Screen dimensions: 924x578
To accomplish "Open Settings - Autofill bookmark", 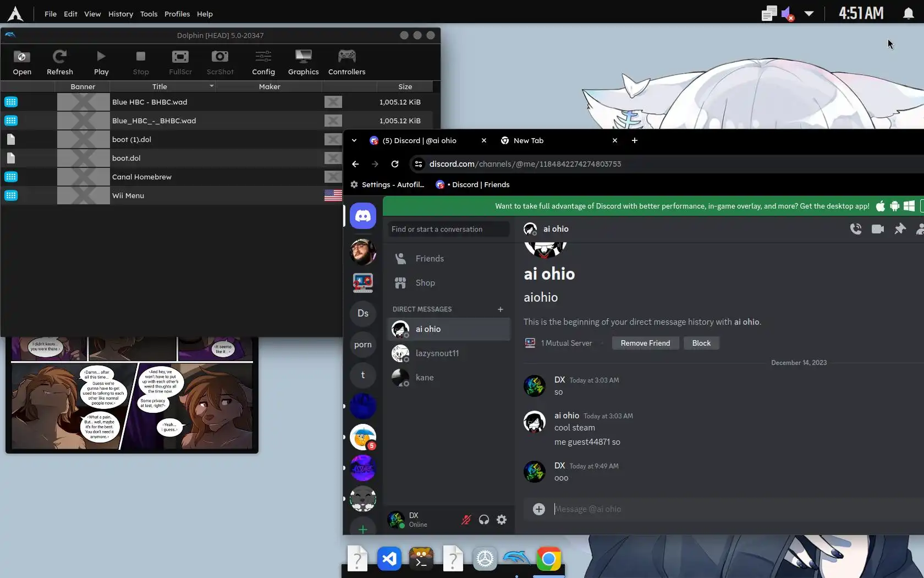I will [388, 185].
